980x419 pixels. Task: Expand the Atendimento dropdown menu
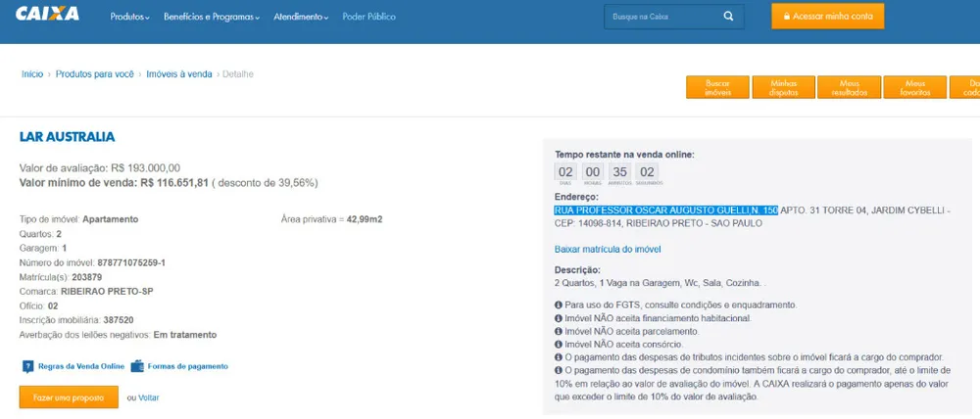301,17
